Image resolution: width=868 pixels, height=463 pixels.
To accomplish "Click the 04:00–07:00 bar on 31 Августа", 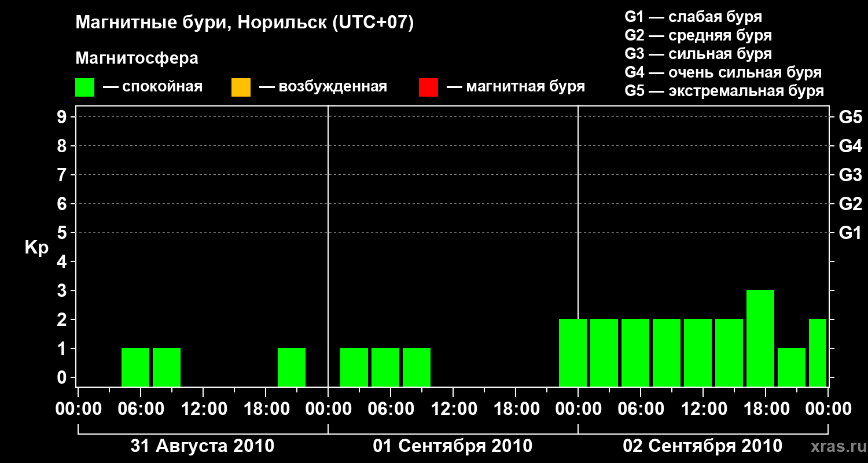I will 135,367.
